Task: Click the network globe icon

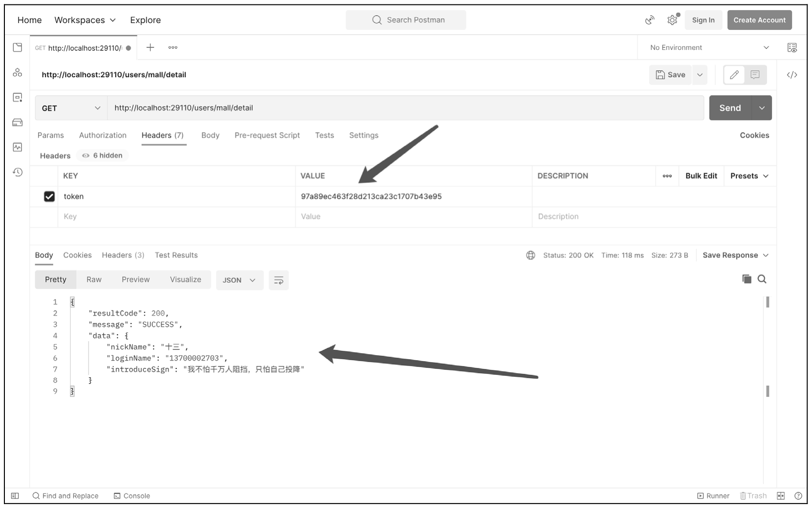Action: 530,255
